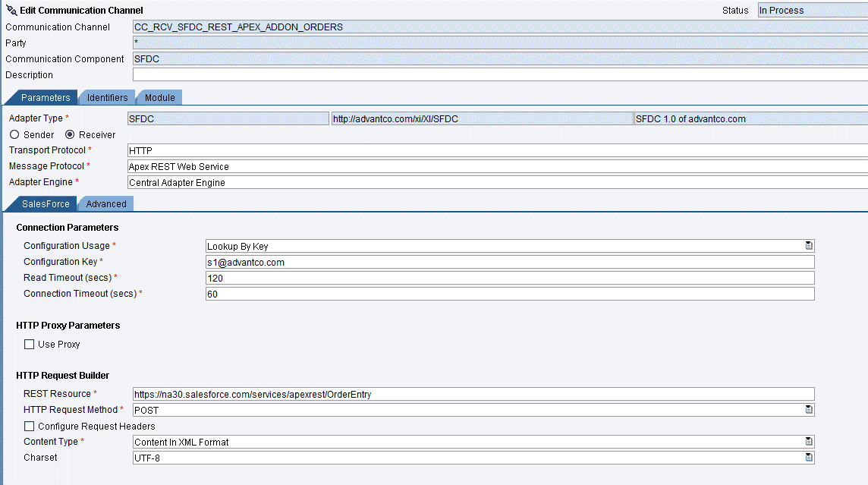Click the Parameters tab

pos(44,97)
